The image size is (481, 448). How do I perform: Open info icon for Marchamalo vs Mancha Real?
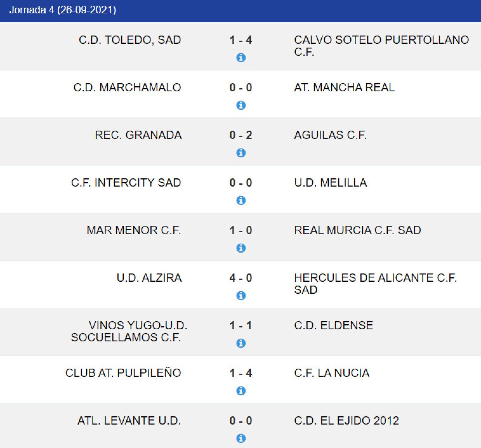pos(241,105)
